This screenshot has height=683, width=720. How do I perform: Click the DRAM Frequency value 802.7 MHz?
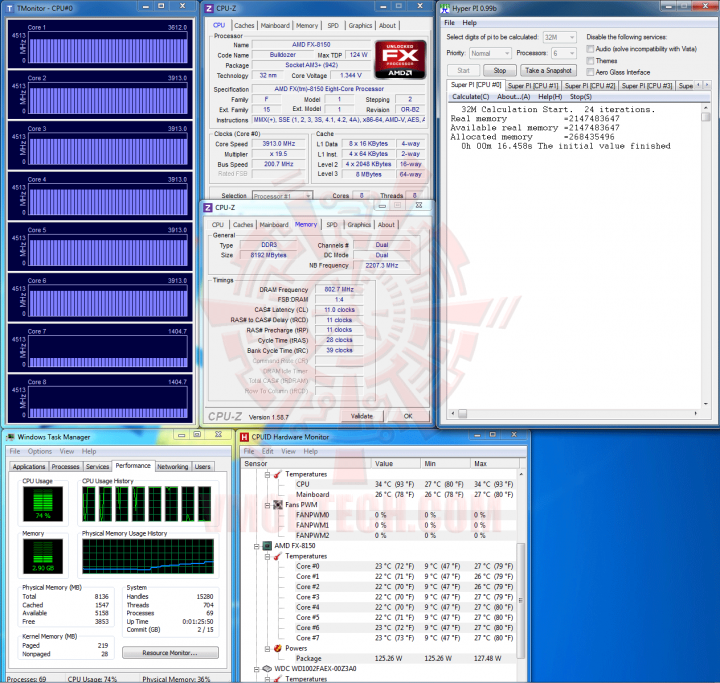click(339, 289)
